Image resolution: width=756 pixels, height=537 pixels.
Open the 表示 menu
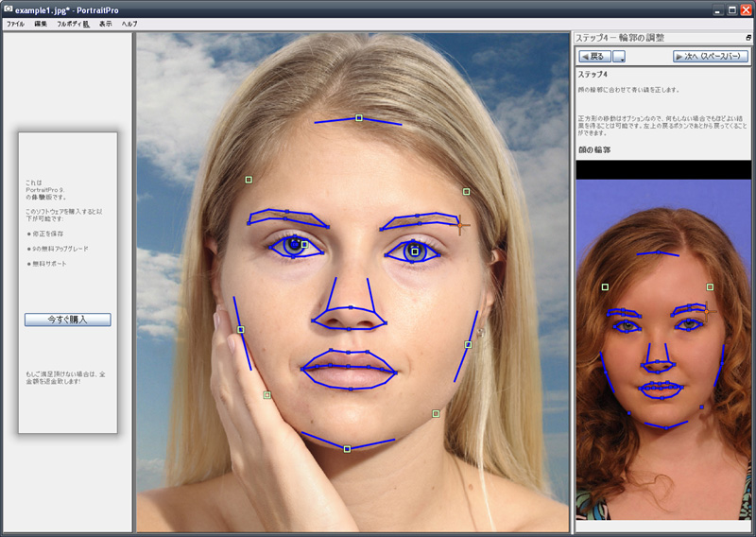(106, 24)
